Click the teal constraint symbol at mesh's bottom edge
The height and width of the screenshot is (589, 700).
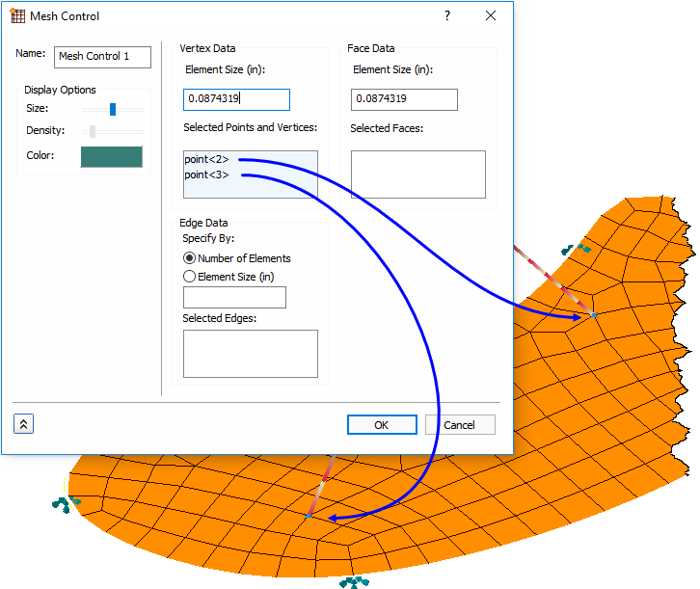pos(354,581)
